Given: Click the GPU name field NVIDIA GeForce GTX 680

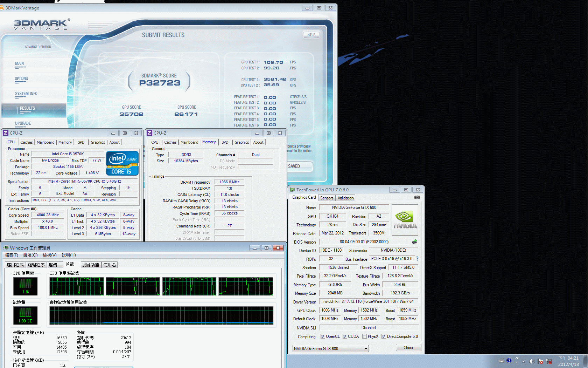Looking at the screenshot, I should pyautogui.click(x=354, y=207).
